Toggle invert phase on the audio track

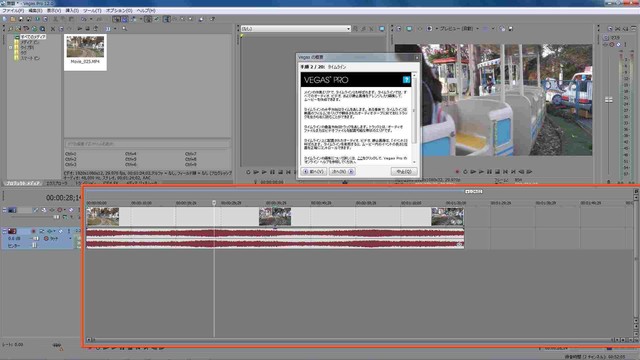click(x=42, y=231)
